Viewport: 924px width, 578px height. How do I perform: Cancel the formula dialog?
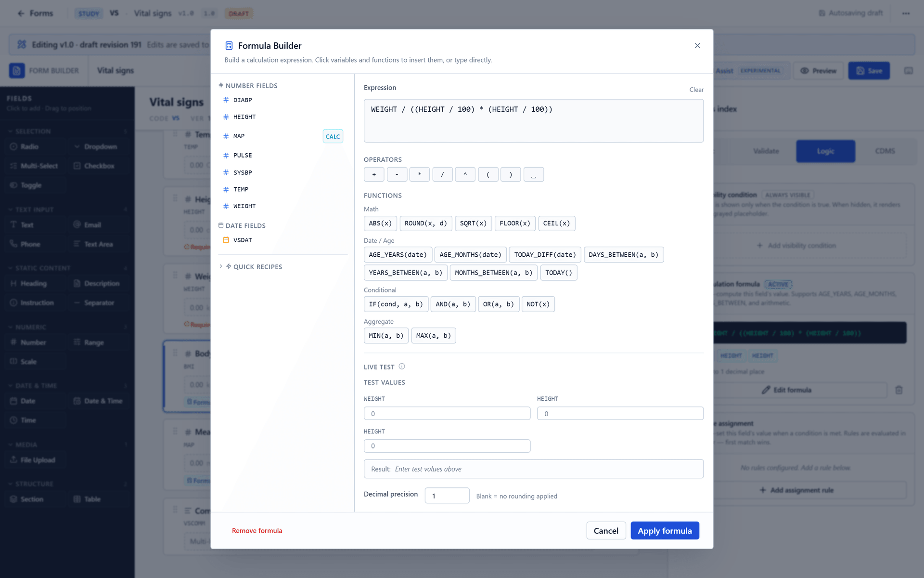click(606, 531)
